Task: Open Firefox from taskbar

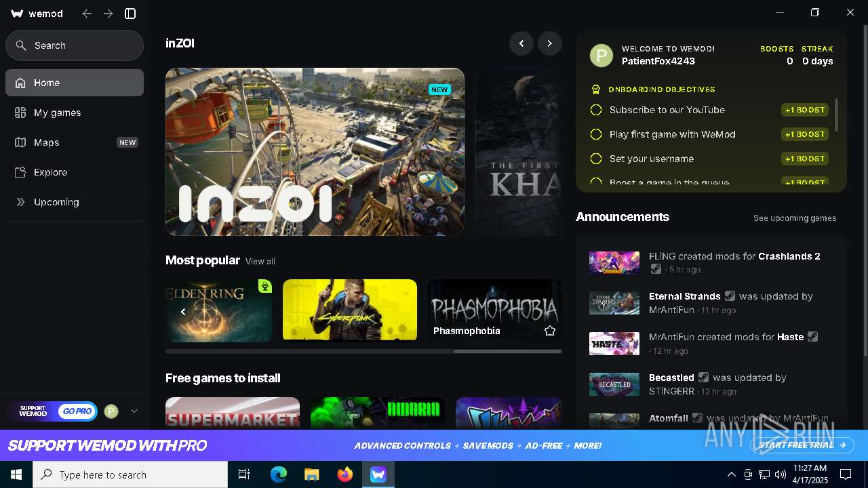Action: coord(345,474)
